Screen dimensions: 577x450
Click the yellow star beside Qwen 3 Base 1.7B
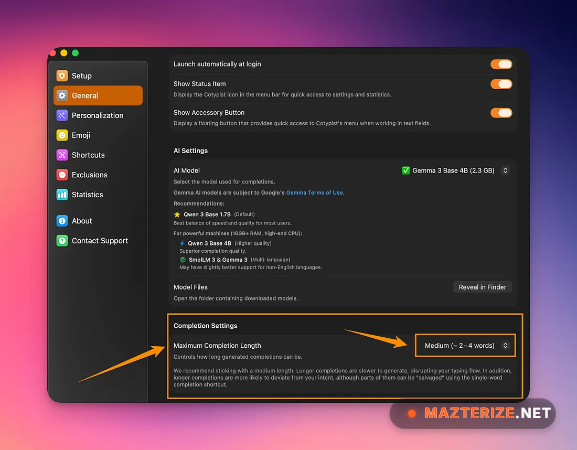tap(177, 214)
